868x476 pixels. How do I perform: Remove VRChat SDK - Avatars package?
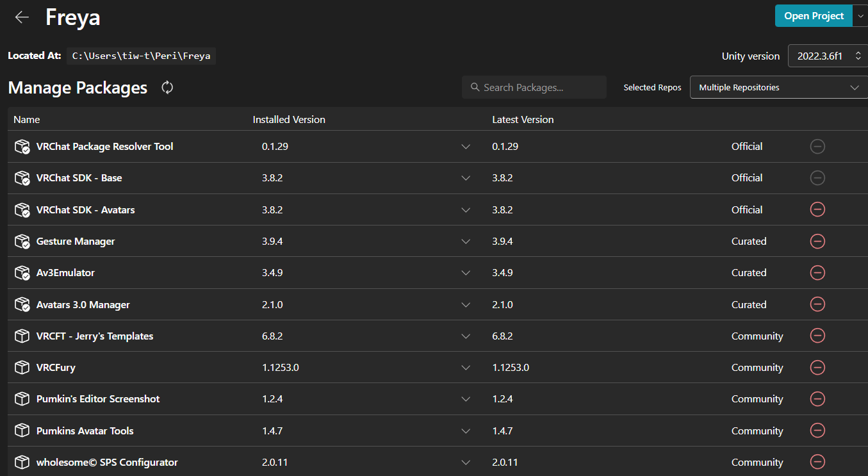tap(817, 209)
